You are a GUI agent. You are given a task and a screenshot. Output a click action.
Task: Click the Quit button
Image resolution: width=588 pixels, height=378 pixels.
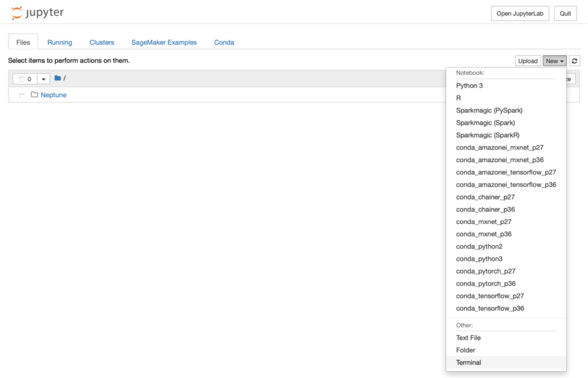(x=565, y=13)
